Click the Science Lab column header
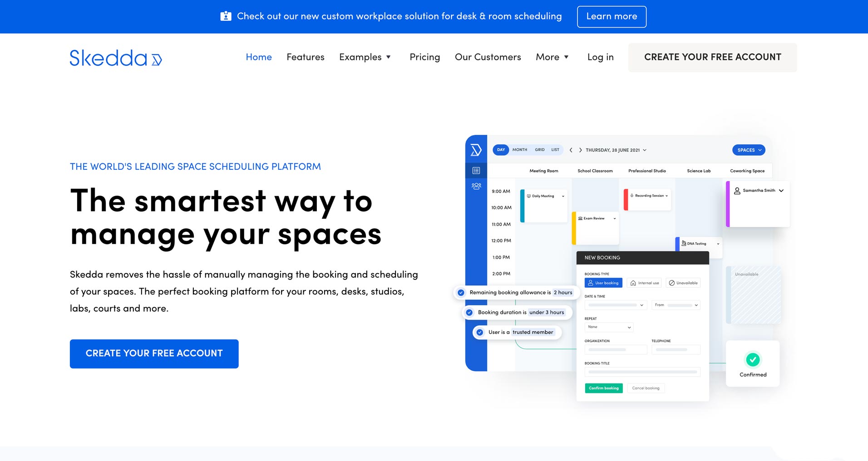 699,171
